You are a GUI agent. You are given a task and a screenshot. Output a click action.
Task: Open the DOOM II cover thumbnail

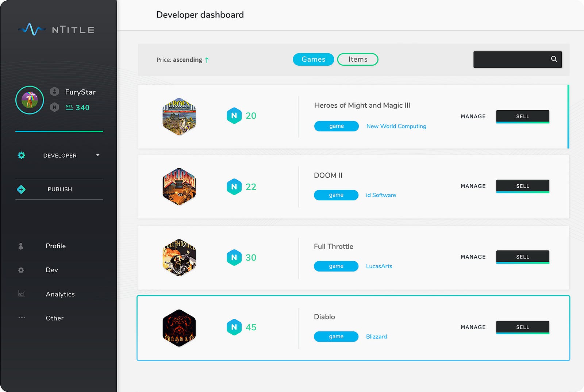[x=179, y=187]
